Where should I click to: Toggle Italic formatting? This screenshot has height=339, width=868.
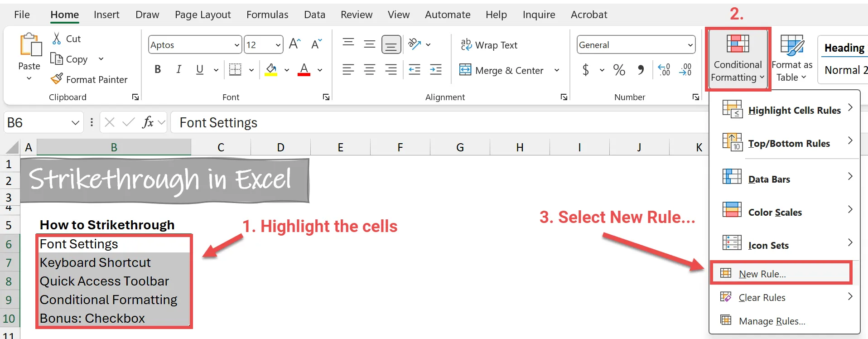click(178, 70)
